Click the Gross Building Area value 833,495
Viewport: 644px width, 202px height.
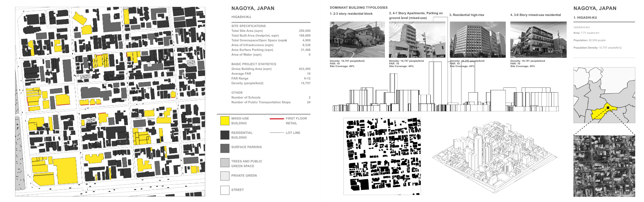click(305, 69)
